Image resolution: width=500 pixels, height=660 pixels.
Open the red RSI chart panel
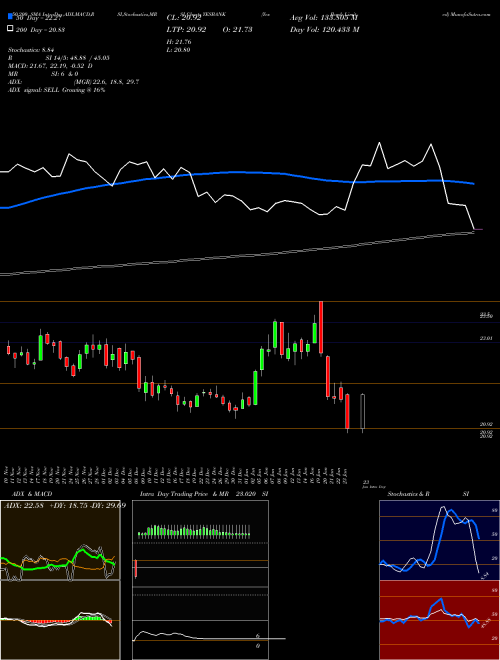[439, 620]
